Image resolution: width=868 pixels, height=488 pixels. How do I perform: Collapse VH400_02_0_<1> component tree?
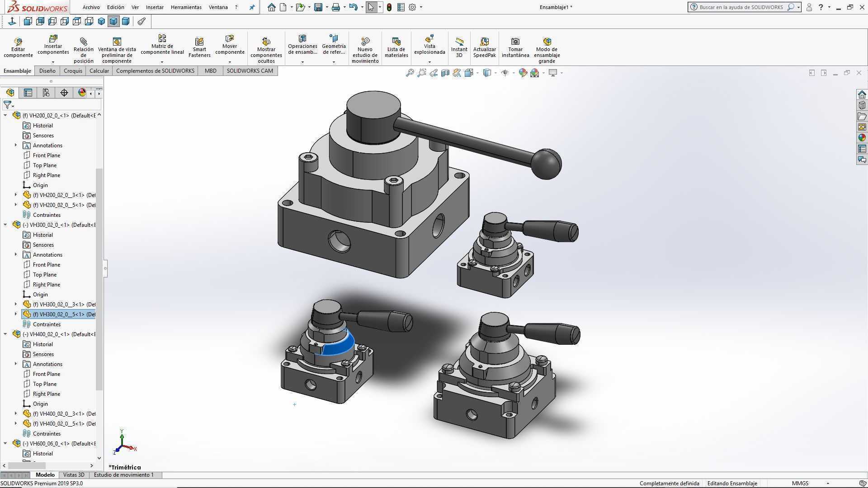[5, 334]
